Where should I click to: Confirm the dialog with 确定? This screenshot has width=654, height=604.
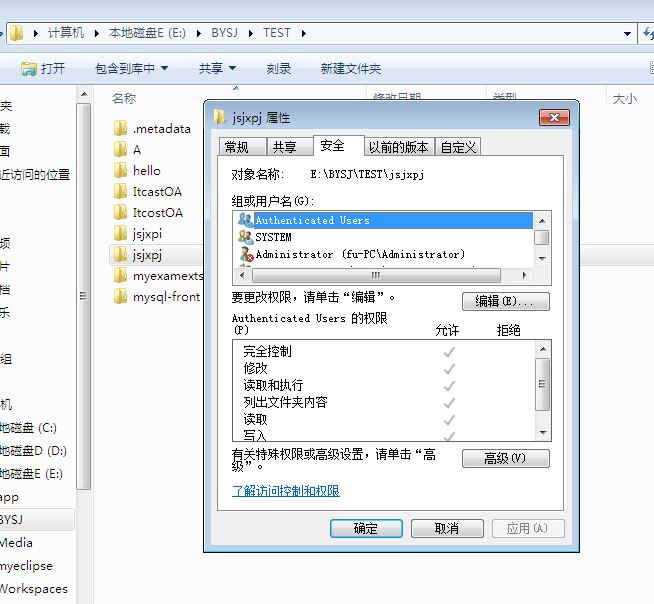click(x=366, y=528)
